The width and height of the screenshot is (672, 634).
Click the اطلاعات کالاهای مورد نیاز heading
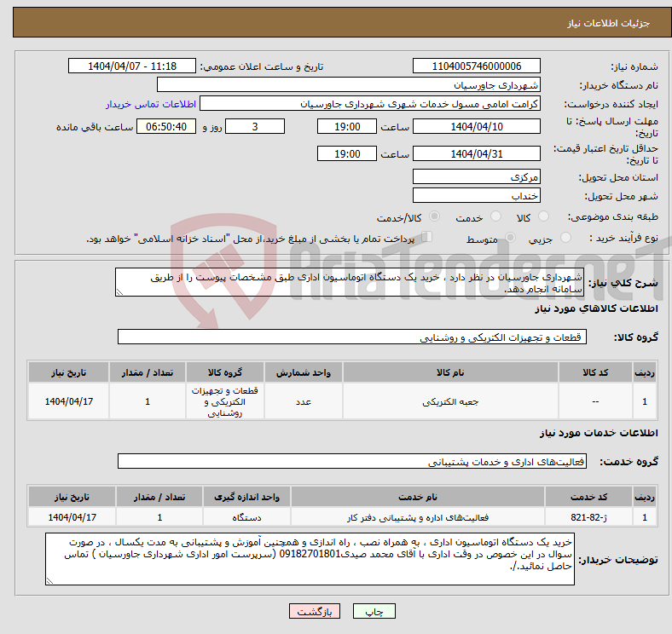(x=596, y=308)
